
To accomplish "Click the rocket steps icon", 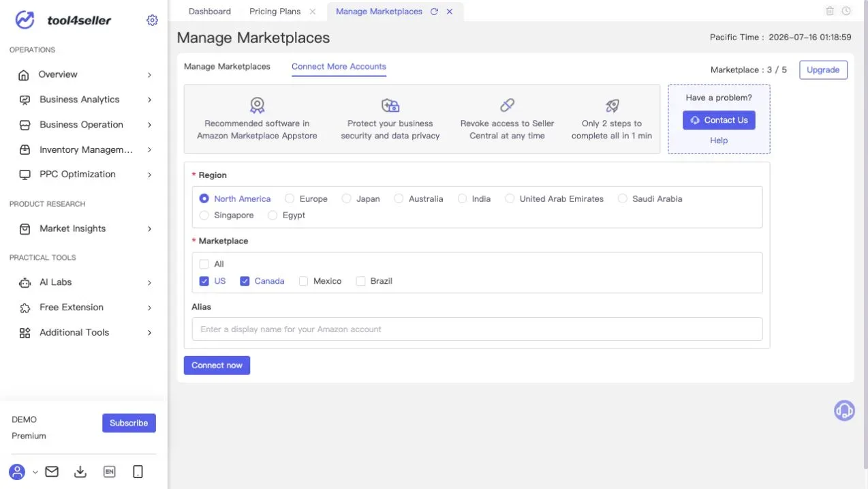I will coord(612,105).
